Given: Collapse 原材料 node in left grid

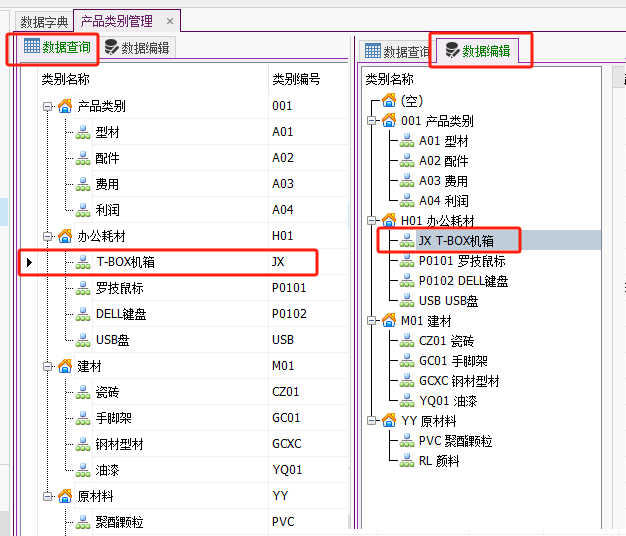Looking at the screenshot, I should (x=48, y=496).
